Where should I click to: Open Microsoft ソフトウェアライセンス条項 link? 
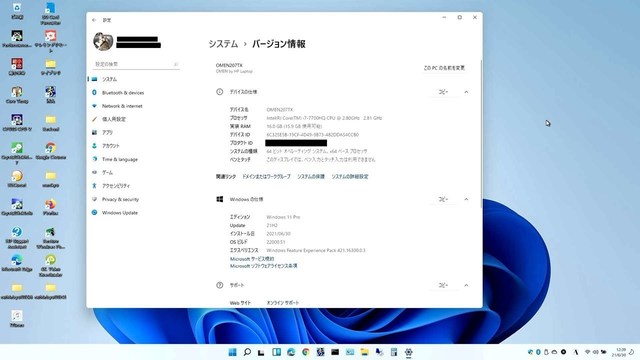click(x=263, y=266)
